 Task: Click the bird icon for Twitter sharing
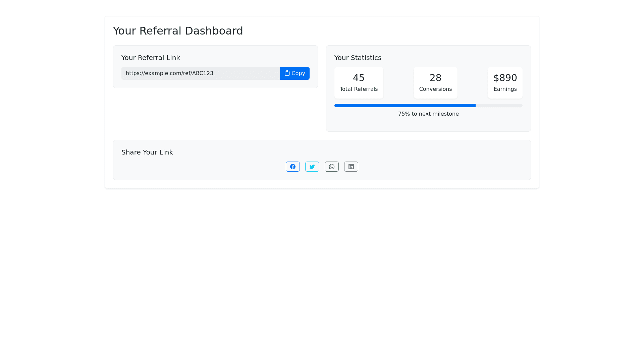pos(312,167)
